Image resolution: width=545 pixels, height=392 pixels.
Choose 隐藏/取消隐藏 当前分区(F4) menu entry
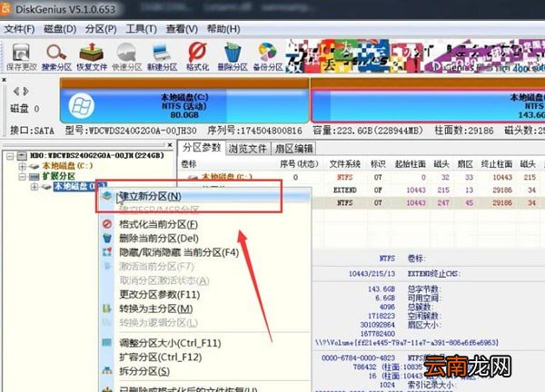179,252
